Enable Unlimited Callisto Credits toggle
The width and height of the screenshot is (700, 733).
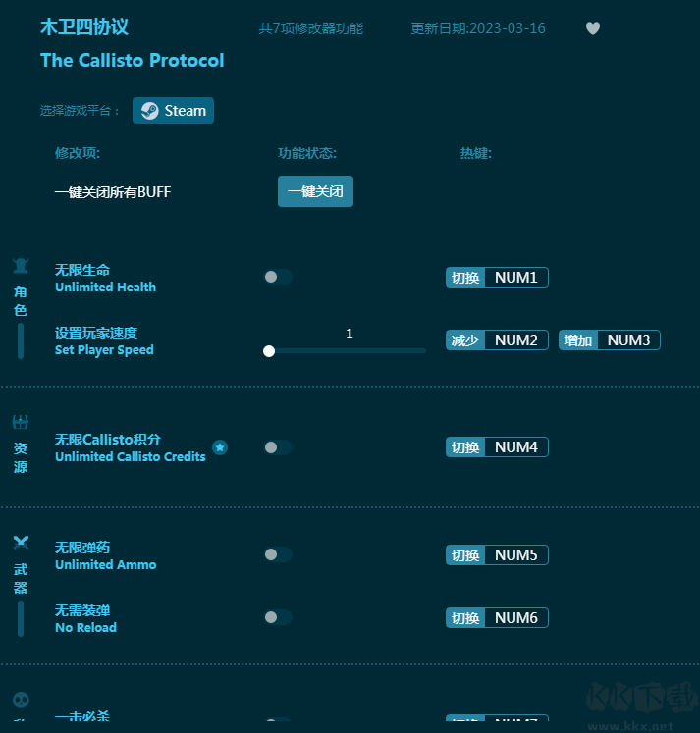tap(278, 447)
